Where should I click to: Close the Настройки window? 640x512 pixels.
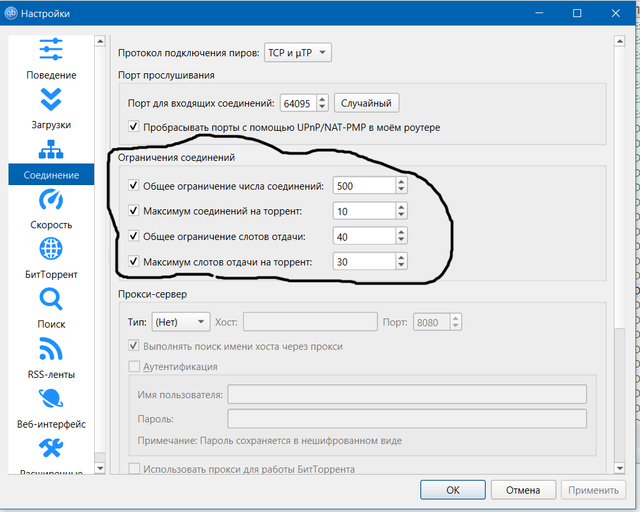pyautogui.click(x=616, y=13)
